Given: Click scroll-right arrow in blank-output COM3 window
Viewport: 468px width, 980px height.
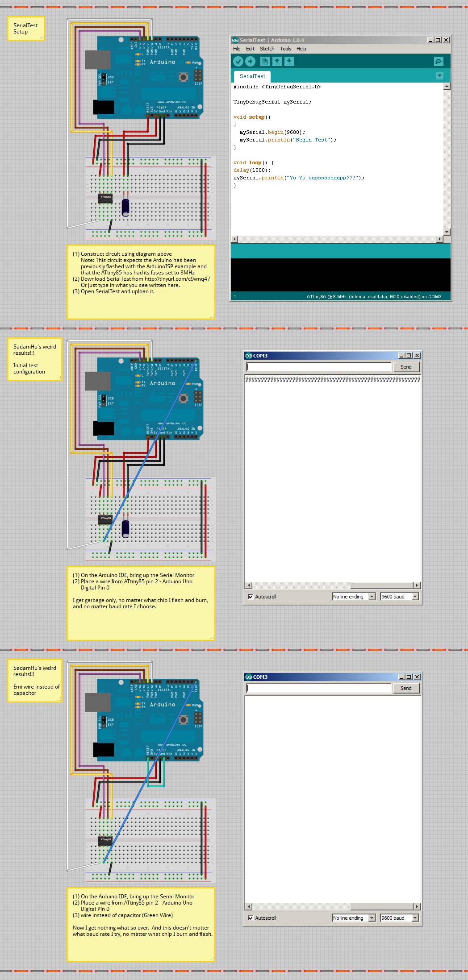Looking at the screenshot, I should pyautogui.click(x=417, y=907).
